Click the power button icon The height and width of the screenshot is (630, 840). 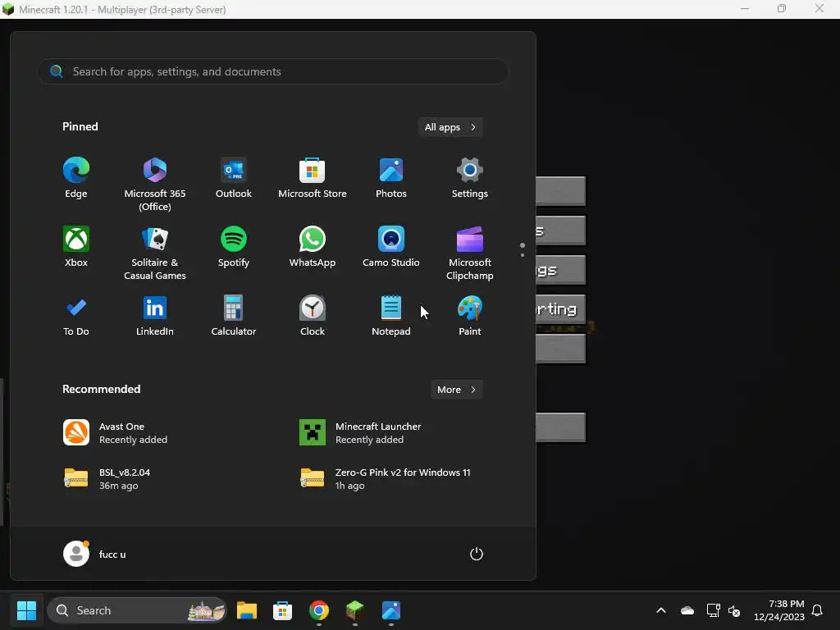click(477, 554)
